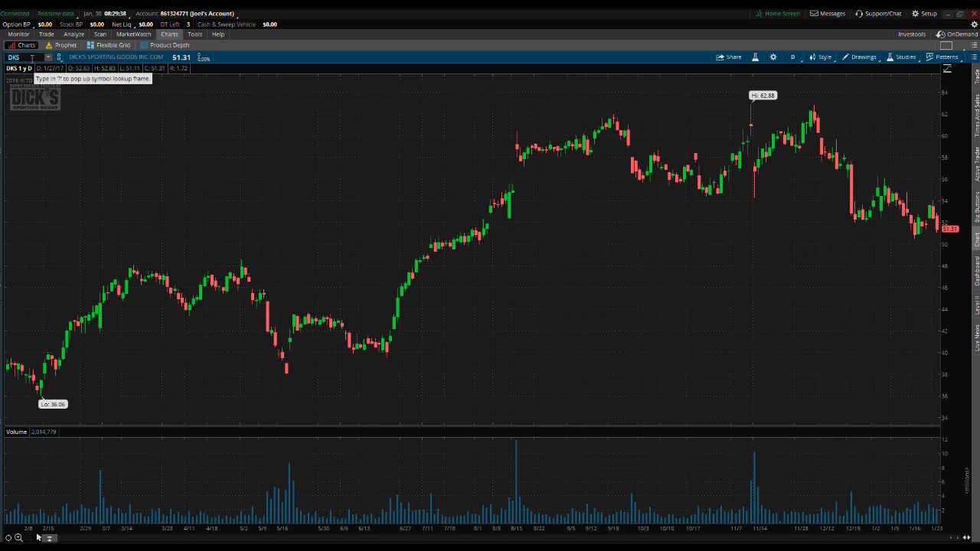Launch OnDemand mode
This screenshot has height=551, width=980.
(957, 34)
